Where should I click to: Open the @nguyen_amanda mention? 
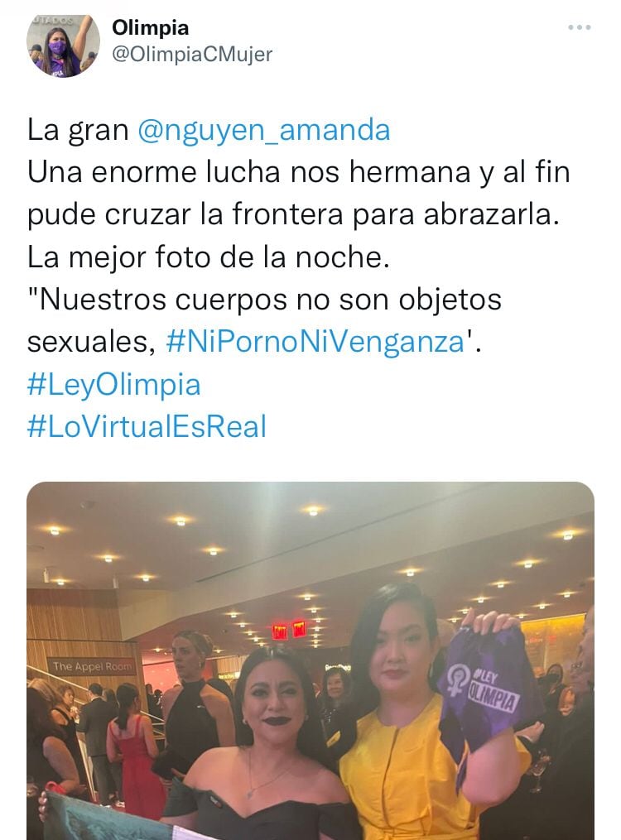coord(263,130)
